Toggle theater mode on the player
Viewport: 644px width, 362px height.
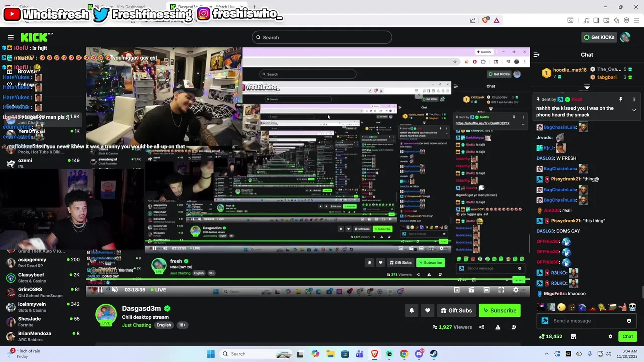tap(486, 290)
